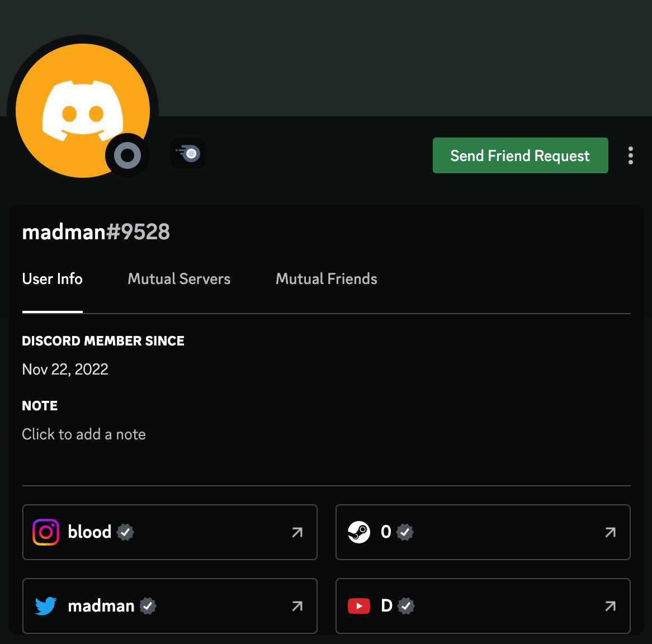
Task: Click the offline status indicator on avatar
Action: point(127,155)
